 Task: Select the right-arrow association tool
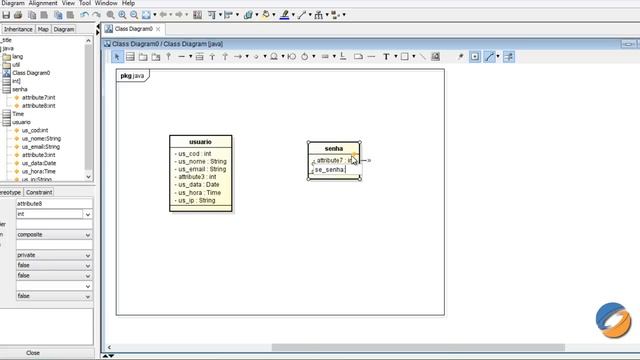click(238, 57)
